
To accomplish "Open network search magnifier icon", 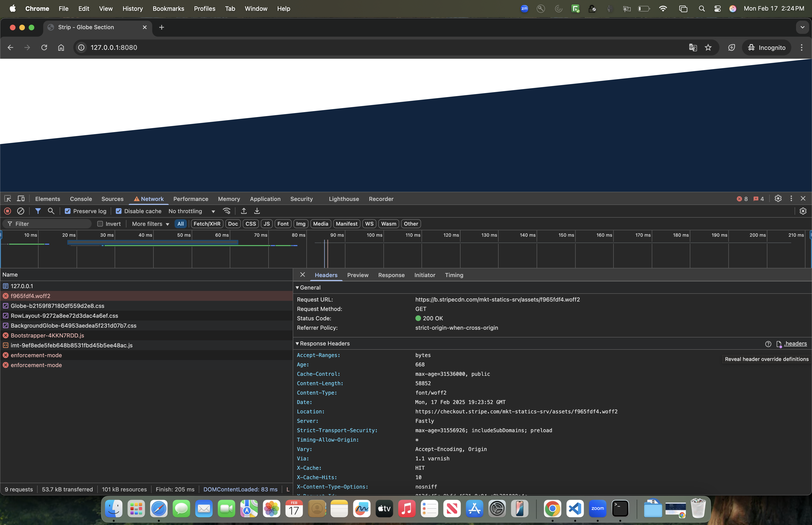I will pos(51,211).
